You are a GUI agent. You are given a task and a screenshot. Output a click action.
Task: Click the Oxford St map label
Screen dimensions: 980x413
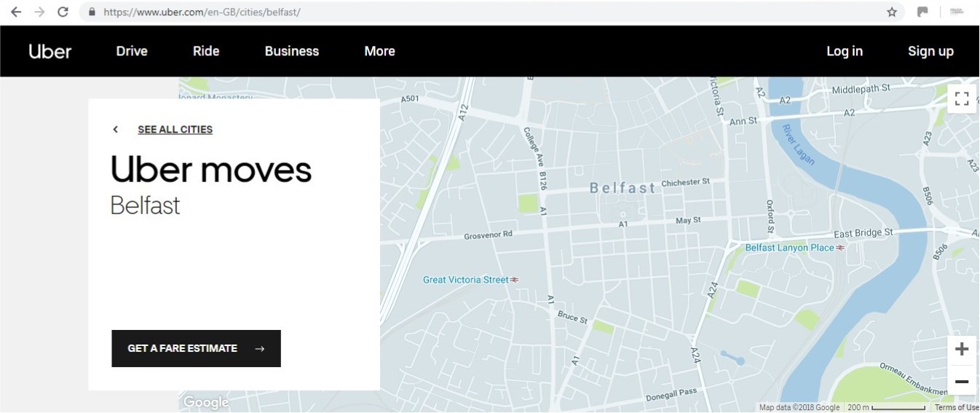(770, 215)
